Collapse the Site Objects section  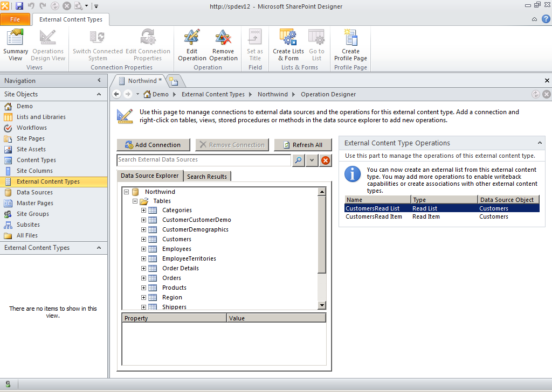(99, 94)
